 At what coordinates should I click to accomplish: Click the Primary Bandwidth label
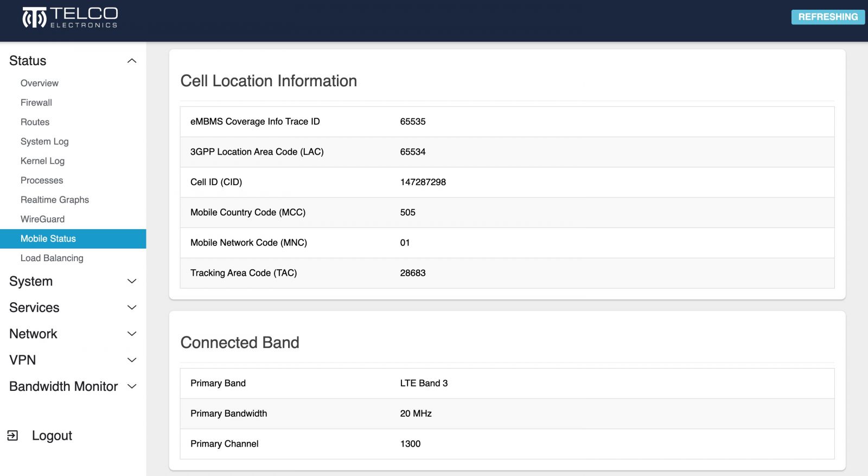229,414
